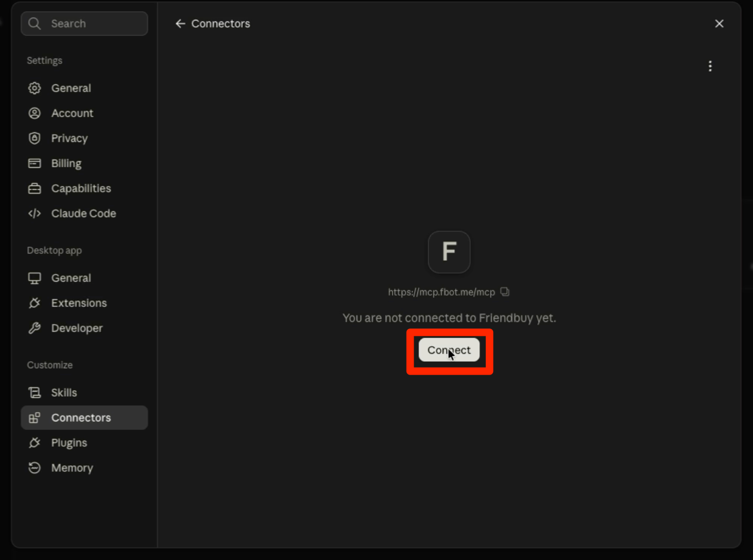Click the Connect button
The height and width of the screenshot is (560, 753).
[x=449, y=350]
